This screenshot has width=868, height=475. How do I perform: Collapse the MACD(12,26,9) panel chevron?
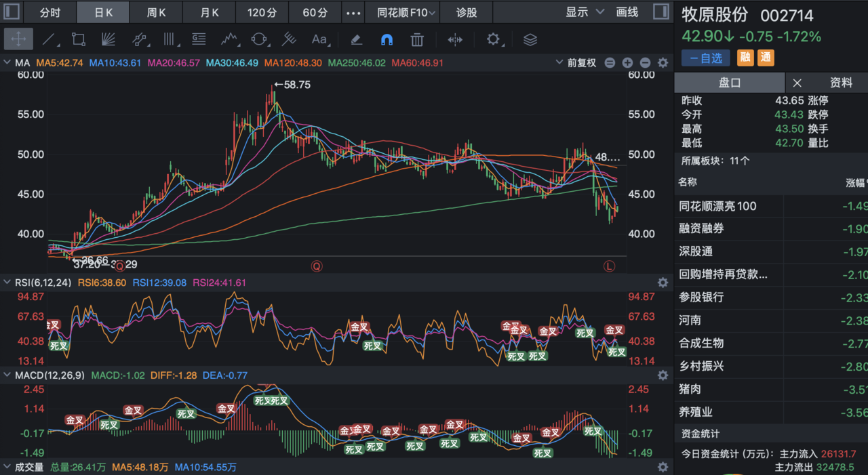pyautogui.click(x=7, y=375)
